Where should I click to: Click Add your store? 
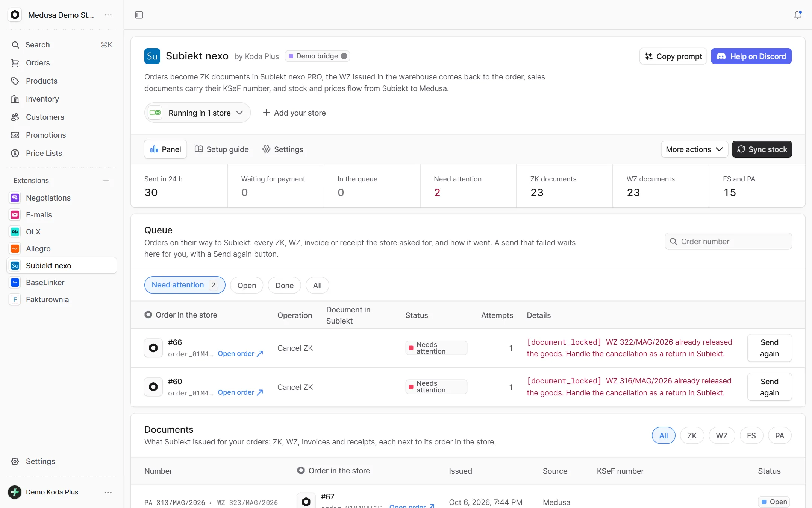point(294,113)
